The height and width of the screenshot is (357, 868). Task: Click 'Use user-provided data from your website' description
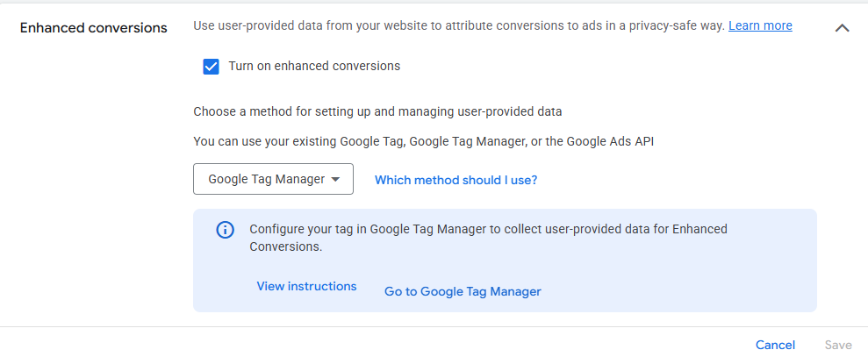459,25
